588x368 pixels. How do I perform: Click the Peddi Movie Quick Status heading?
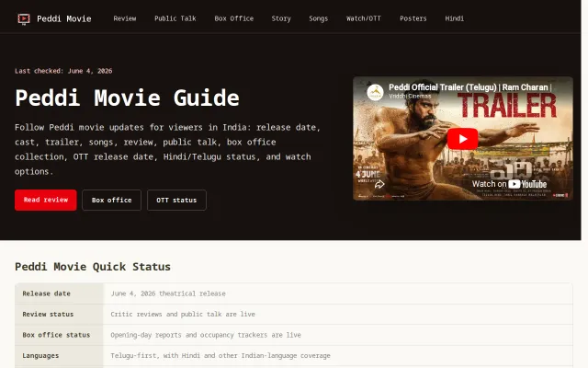(93, 267)
